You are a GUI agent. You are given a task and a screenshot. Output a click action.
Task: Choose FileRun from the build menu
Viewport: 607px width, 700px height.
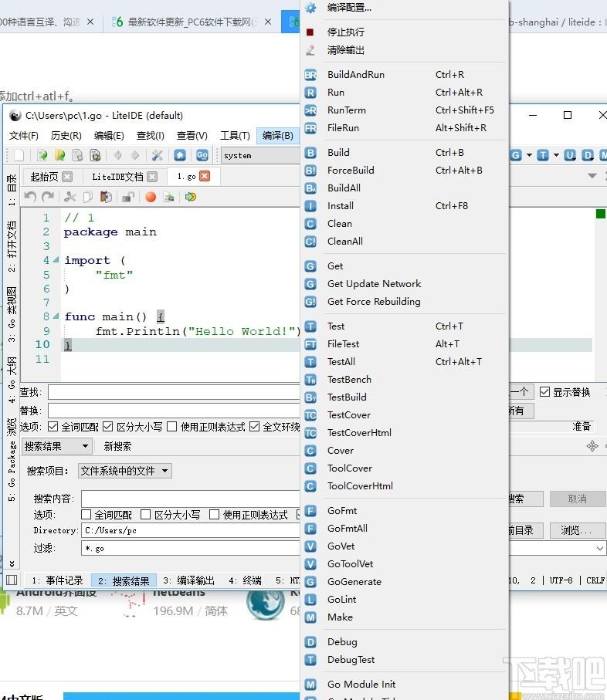[343, 128]
